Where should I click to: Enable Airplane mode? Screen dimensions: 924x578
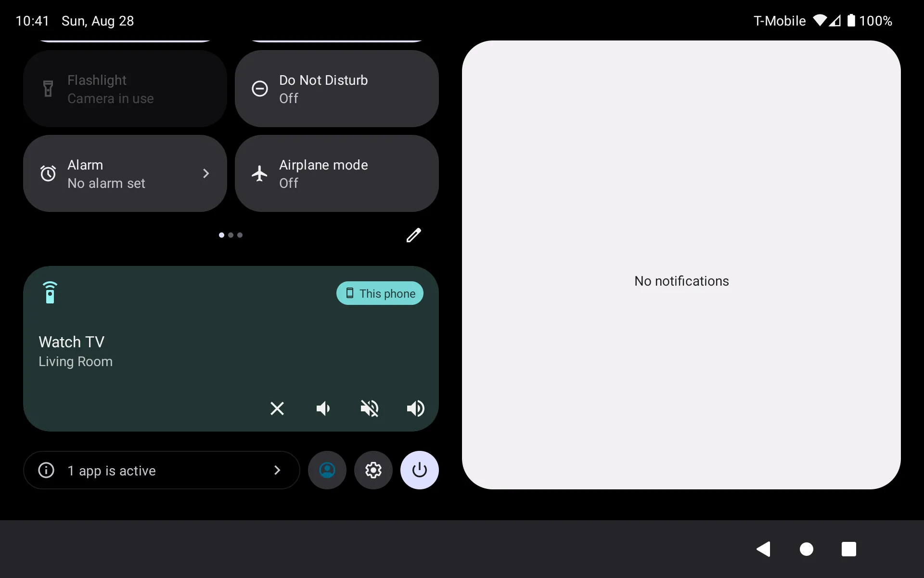tap(337, 173)
